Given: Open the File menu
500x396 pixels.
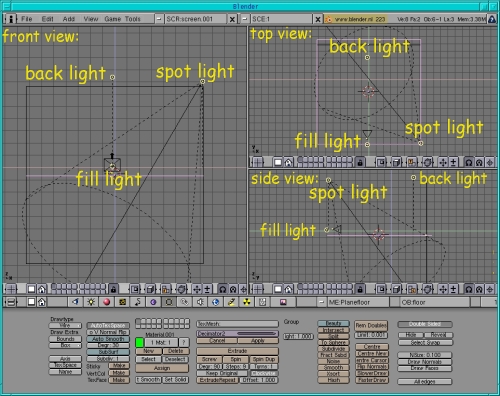Looking at the screenshot, I should tap(27, 19).
